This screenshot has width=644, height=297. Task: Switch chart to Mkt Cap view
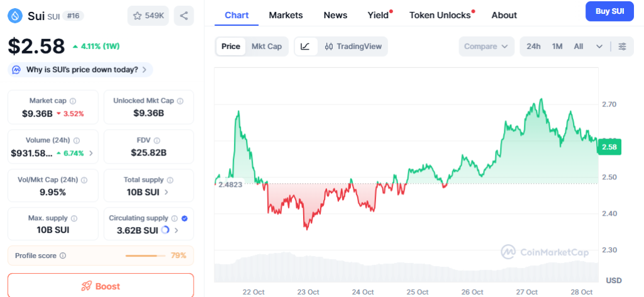(x=267, y=47)
